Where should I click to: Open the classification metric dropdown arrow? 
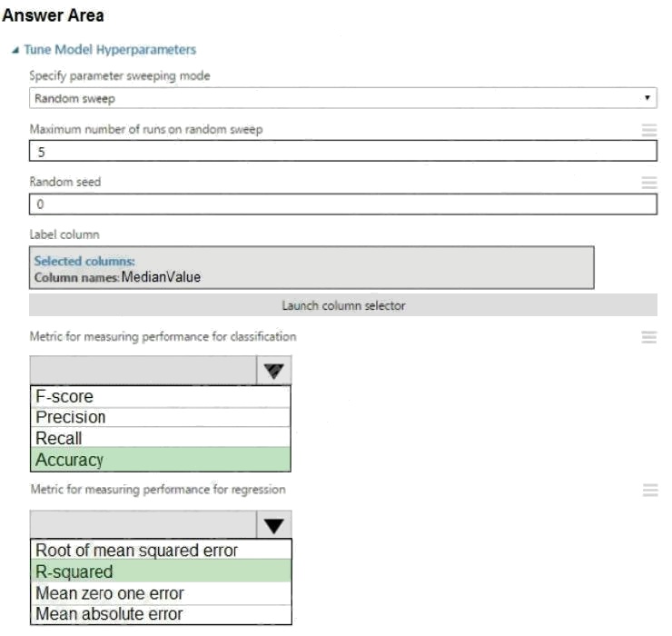pos(274,370)
